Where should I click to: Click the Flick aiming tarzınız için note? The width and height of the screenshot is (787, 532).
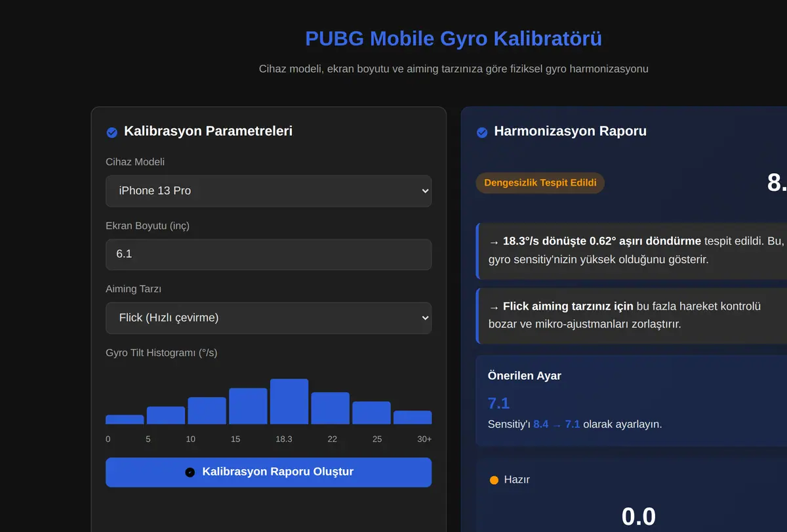point(632,316)
